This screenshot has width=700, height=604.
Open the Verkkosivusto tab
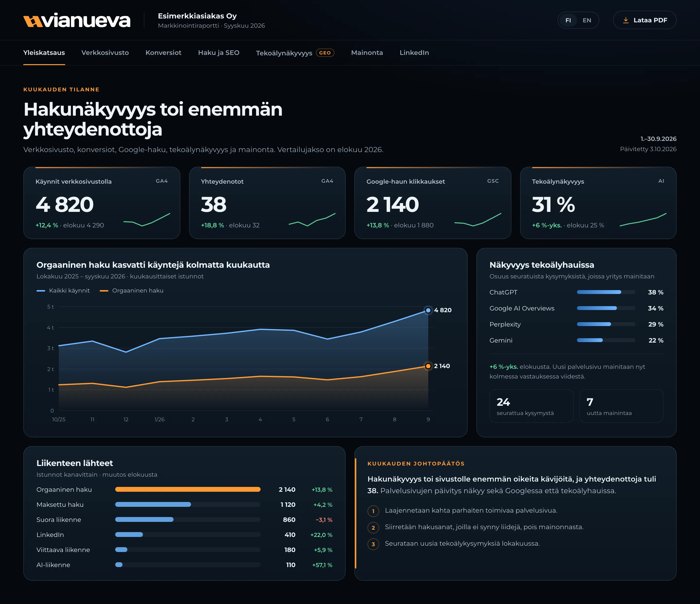105,53
